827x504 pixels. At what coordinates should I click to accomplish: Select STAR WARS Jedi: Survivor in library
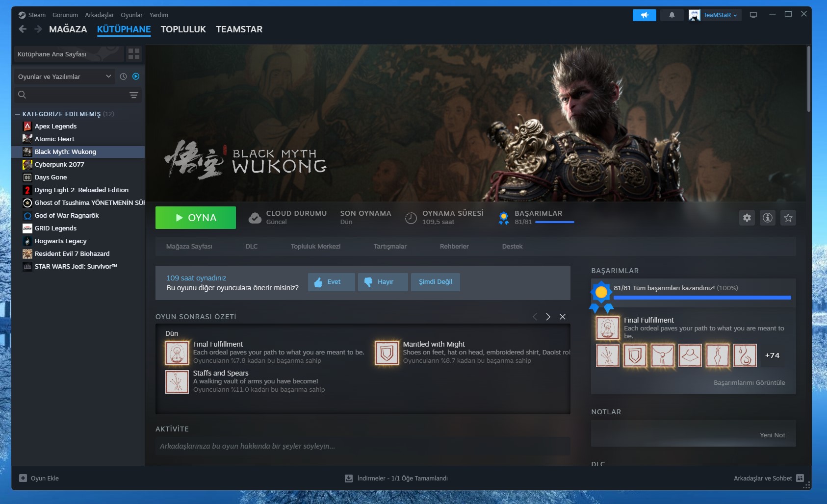78,266
